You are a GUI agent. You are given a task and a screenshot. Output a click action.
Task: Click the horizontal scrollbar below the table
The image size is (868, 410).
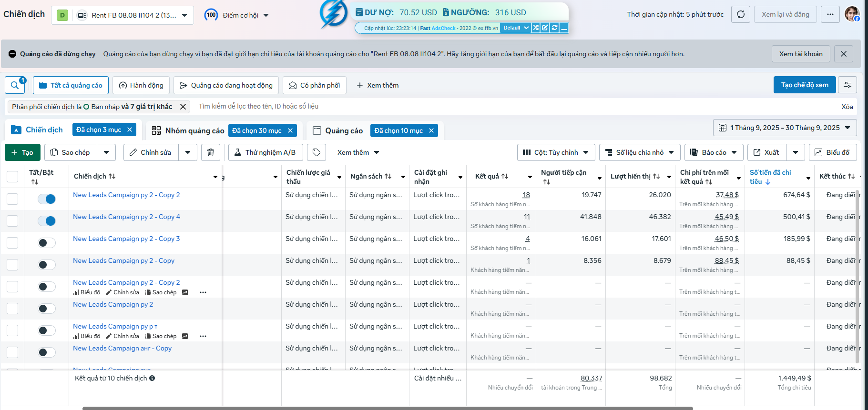tap(388, 408)
